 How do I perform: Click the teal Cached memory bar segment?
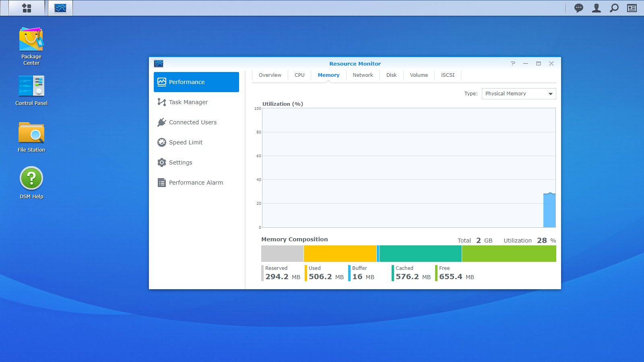click(421, 254)
